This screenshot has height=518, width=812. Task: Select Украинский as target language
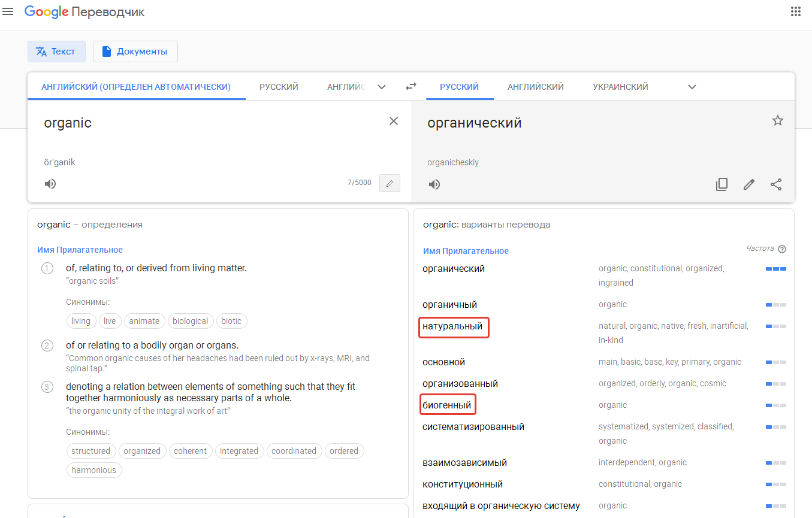pyautogui.click(x=620, y=87)
